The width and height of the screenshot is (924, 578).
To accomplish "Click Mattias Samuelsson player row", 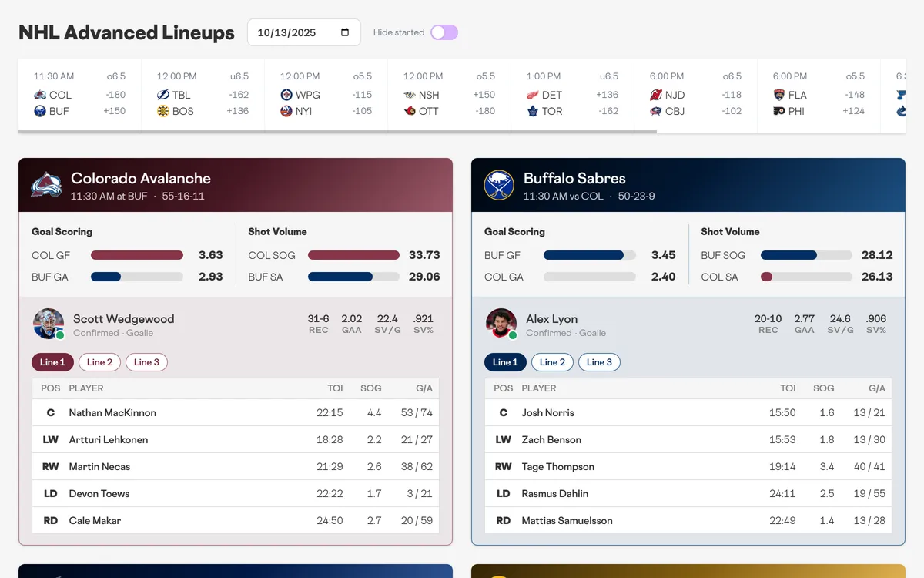I will point(688,520).
